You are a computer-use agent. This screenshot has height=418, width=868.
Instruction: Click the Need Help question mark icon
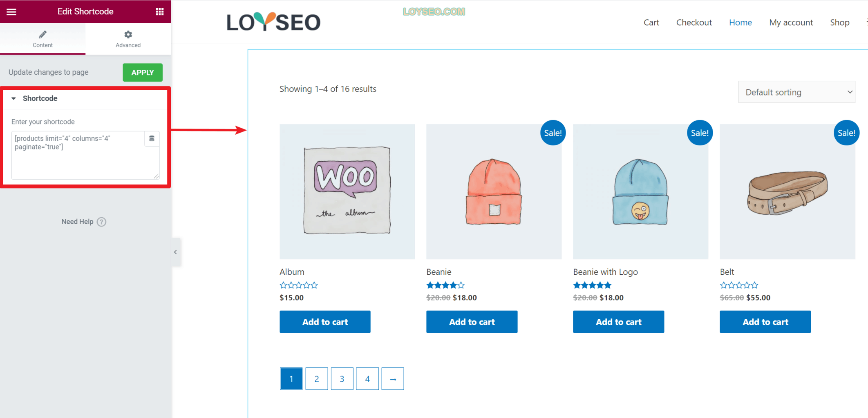[102, 222]
